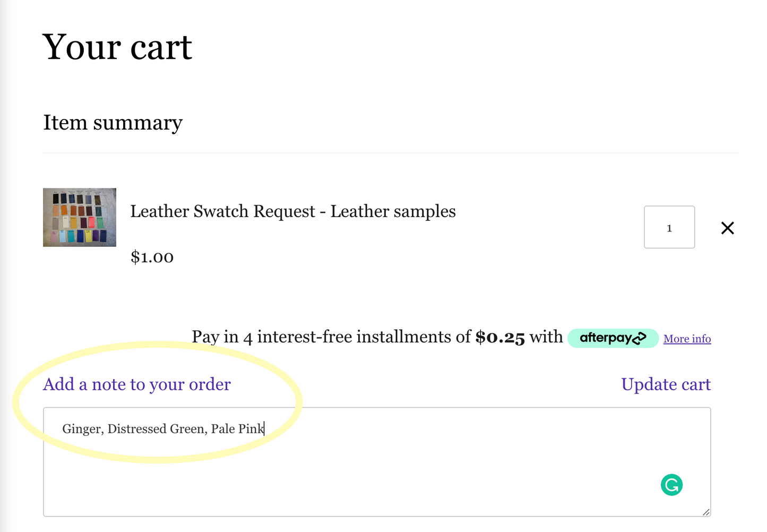The image size is (767, 532).
Task: Click the green Grammarly icon
Action: [671, 485]
